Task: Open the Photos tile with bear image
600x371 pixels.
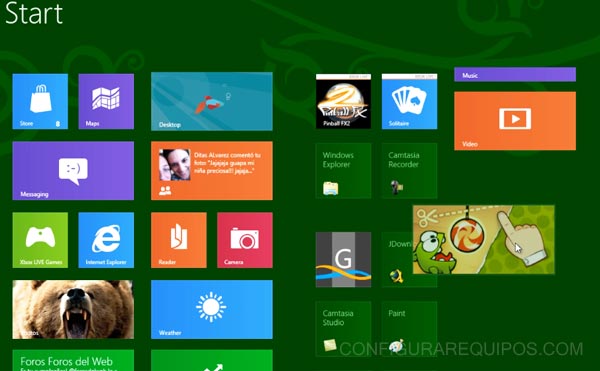Action: pos(73,309)
